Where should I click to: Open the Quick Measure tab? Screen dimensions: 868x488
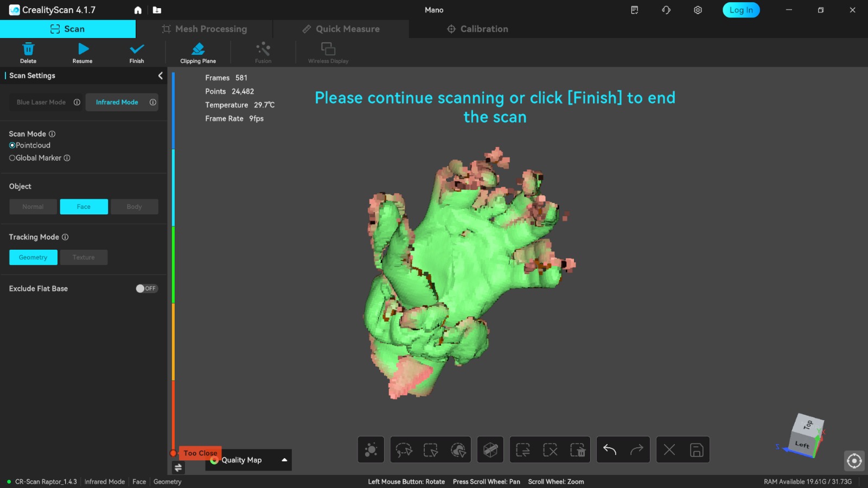(341, 29)
